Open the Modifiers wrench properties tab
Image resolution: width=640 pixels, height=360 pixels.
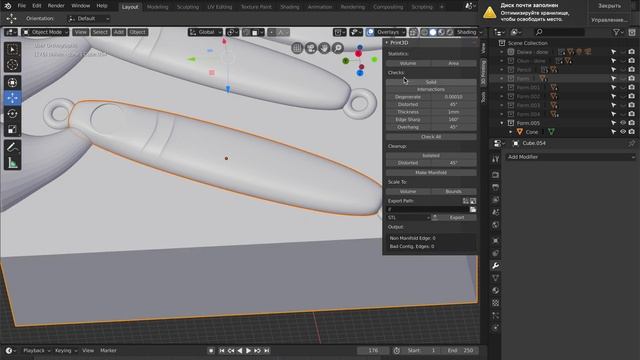coord(495,266)
